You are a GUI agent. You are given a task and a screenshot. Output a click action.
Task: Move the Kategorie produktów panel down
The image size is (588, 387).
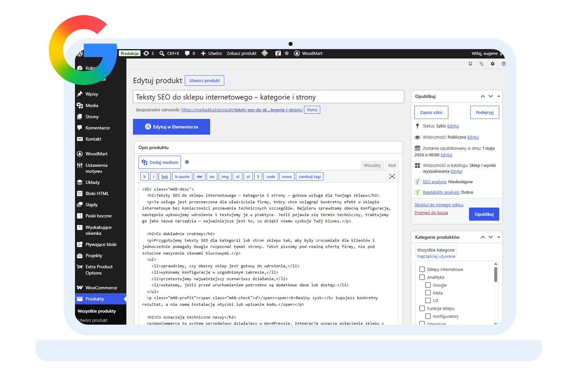click(490, 237)
